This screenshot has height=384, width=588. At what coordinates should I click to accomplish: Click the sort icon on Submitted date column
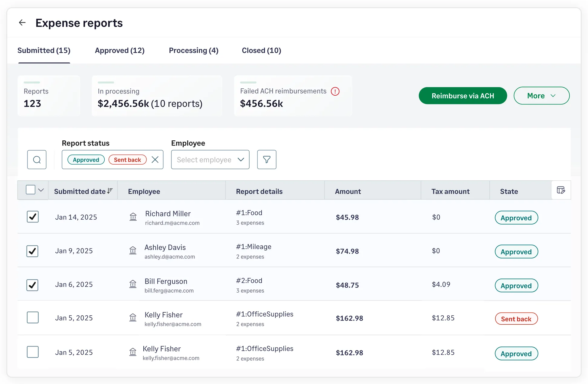[109, 191]
